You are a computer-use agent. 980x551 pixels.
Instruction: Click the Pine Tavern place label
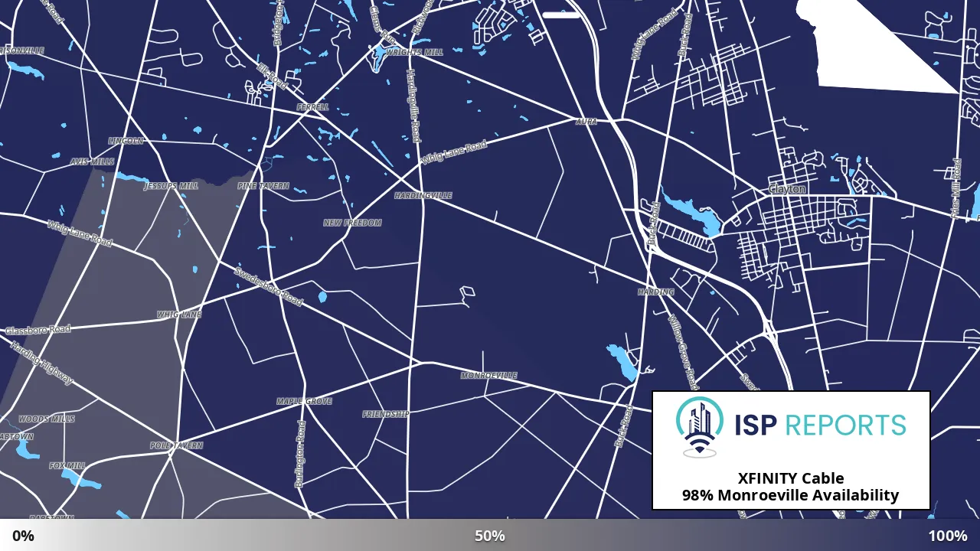(263, 186)
